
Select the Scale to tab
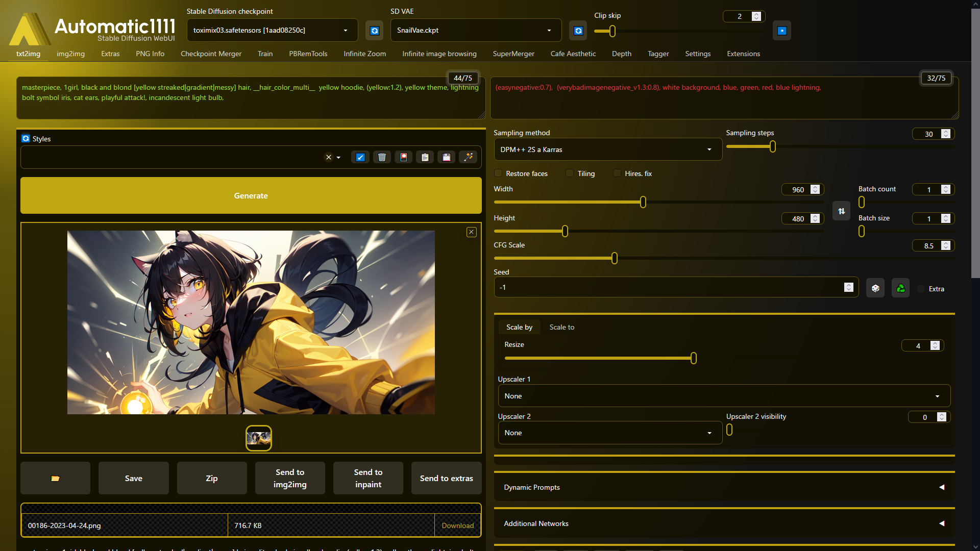pyautogui.click(x=561, y=327)
